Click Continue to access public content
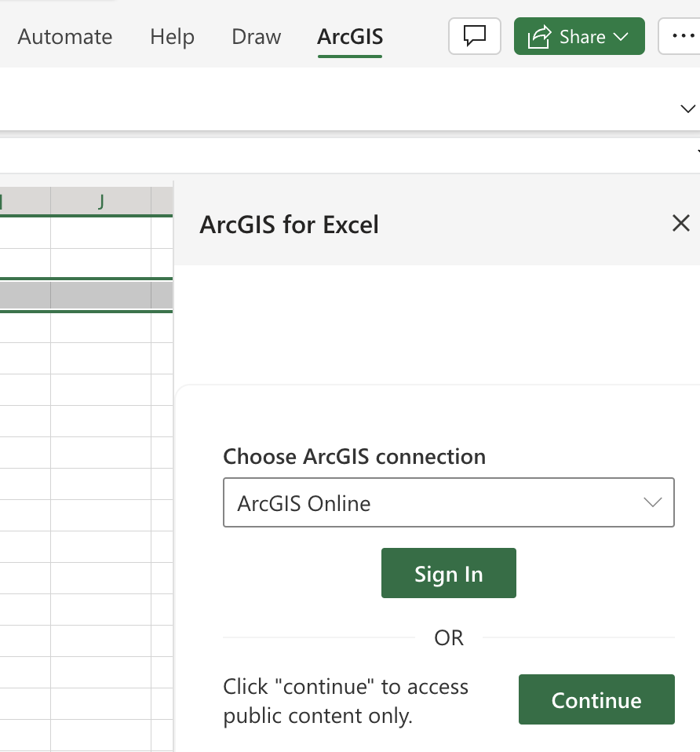 coord(596,699)
